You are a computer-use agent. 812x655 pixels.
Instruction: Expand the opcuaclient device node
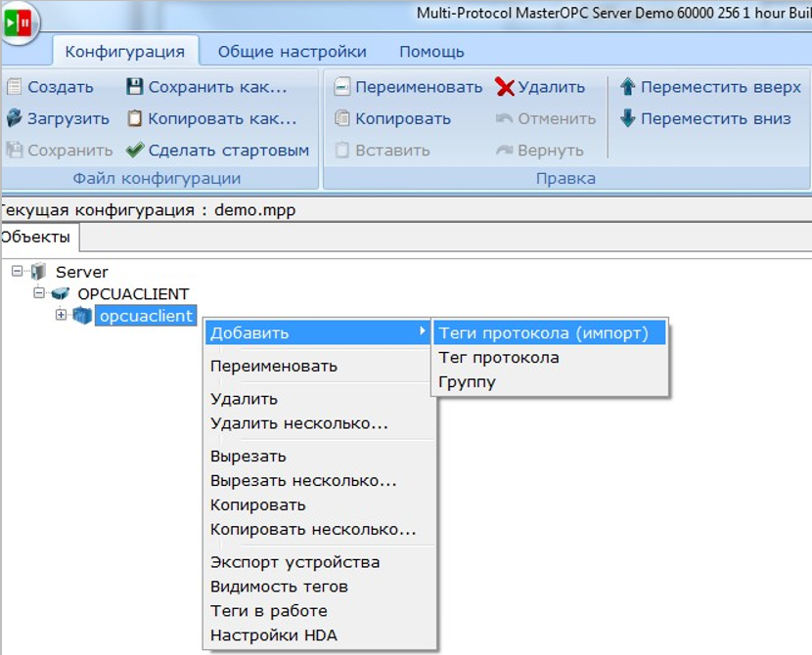[x=62, y=315]
